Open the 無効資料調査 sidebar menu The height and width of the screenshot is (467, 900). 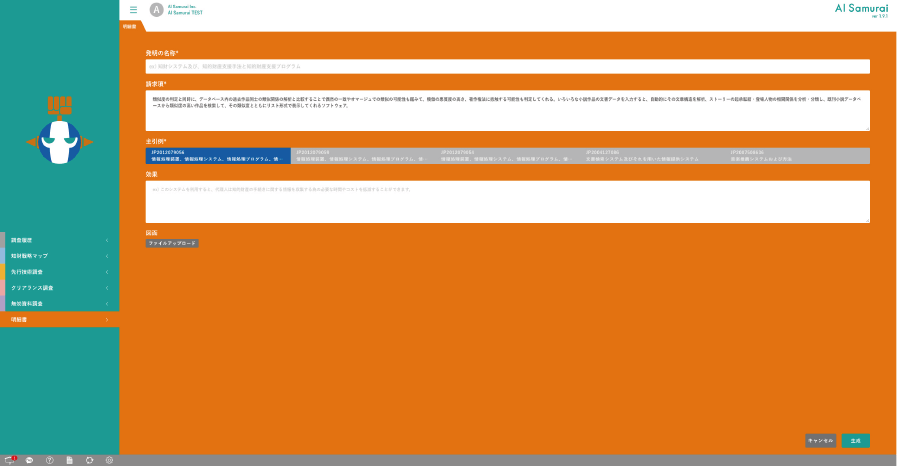(59, 303)
